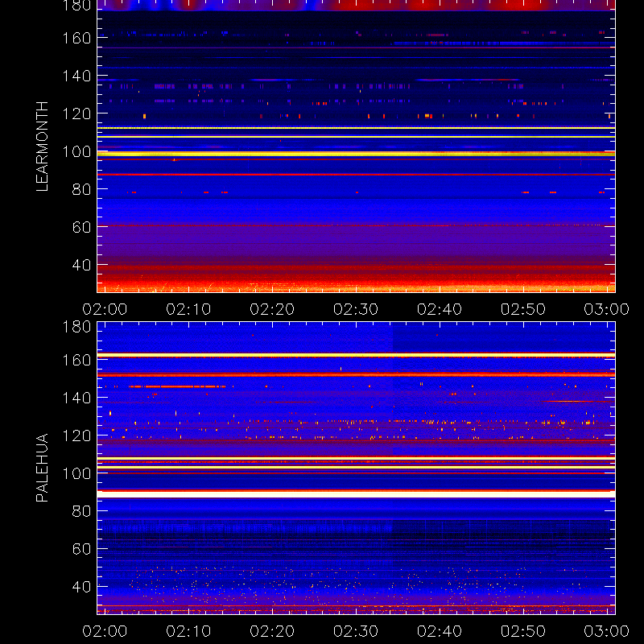Image resolution: width=644 pixels, height=644 pixels.
Task: Click the bright yellow band near 160 in Palehua
Action: 356,355
